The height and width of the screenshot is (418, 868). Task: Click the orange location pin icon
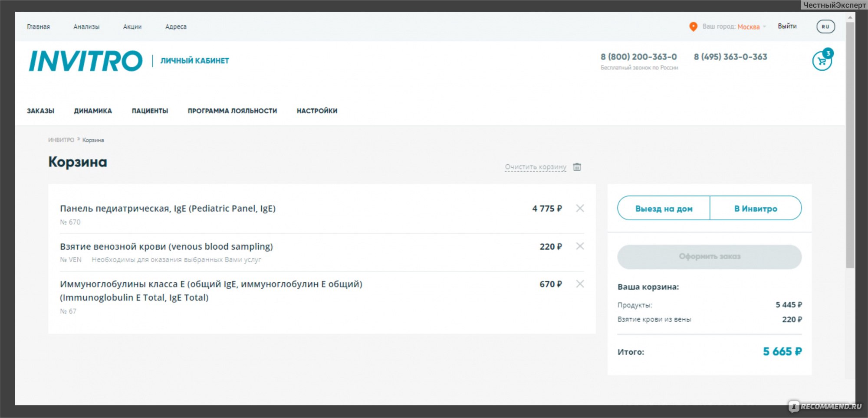click(693, 26)
